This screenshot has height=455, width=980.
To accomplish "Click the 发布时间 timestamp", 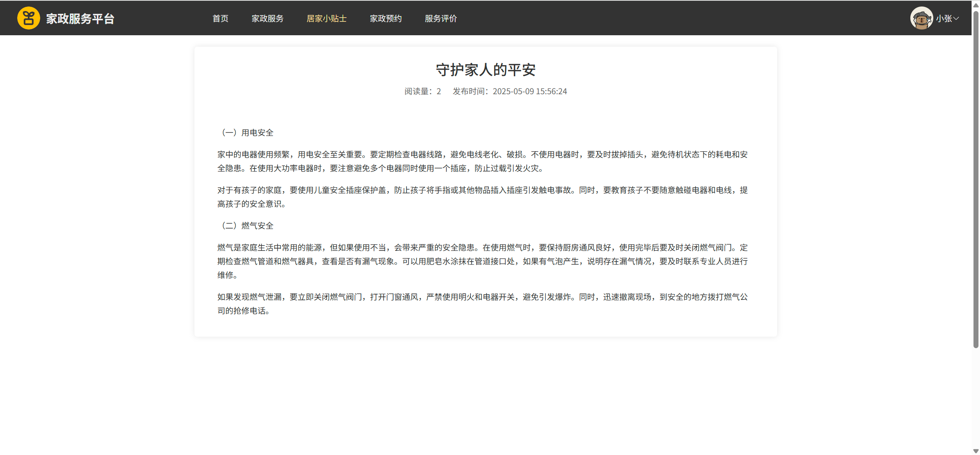I will point(510,91).
